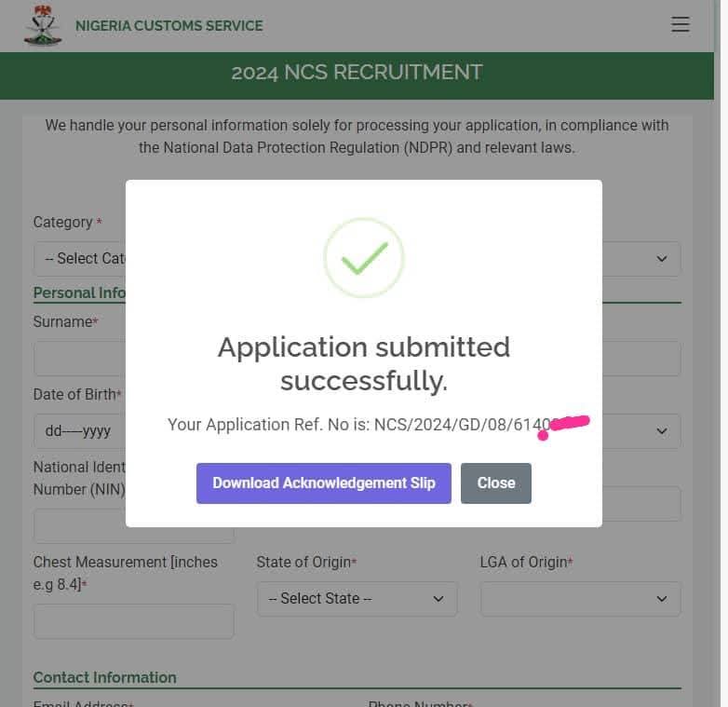
Task: Click NIGERIA CUSTOMS SERVICE header title
Action: coord(169,26)
